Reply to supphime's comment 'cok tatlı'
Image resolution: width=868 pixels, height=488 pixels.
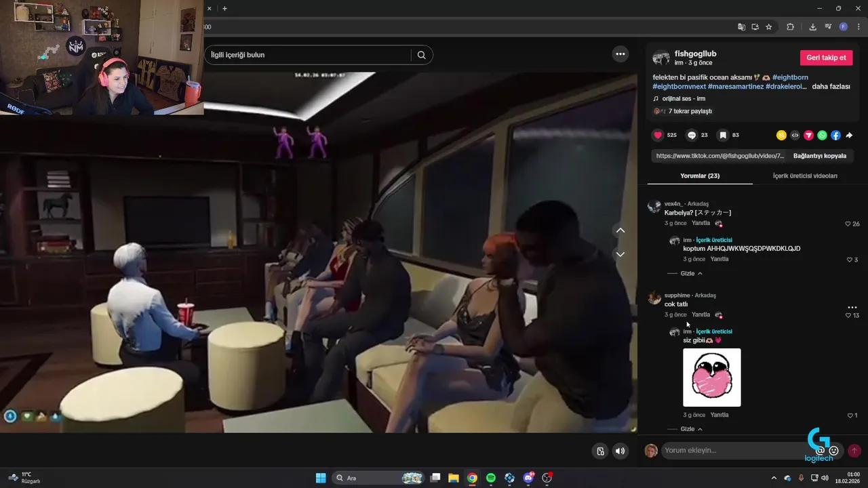coord(701,314)
